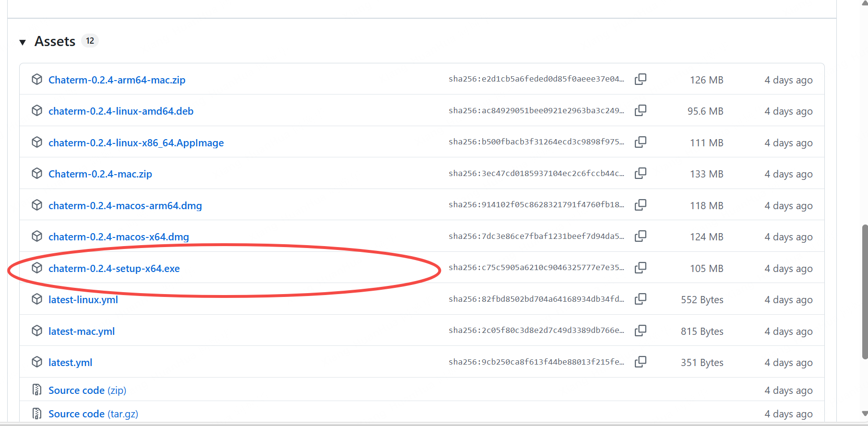
Task: Click the 118 MB file size
Action: pyautogui.click(x=707, y=206)
